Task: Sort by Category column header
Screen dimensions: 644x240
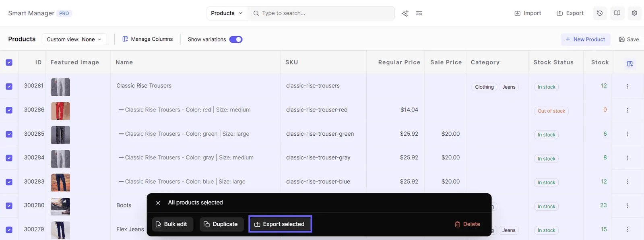Action: coord(485,62)
